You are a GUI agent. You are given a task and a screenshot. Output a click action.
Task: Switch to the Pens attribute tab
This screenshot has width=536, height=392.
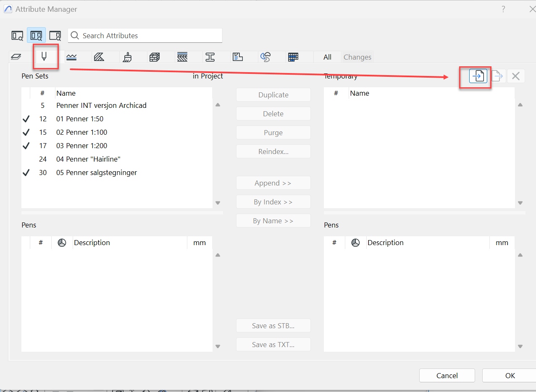pos(44,57)
